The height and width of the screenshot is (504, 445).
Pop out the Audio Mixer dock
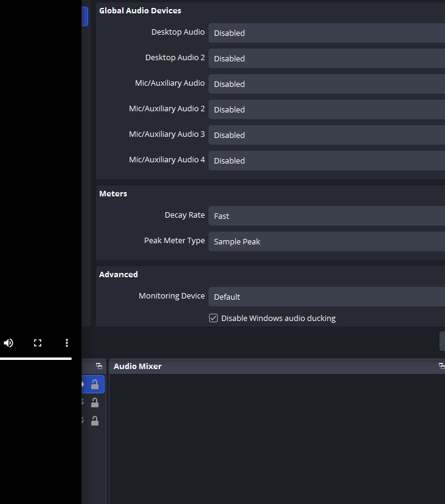[442, 366]
